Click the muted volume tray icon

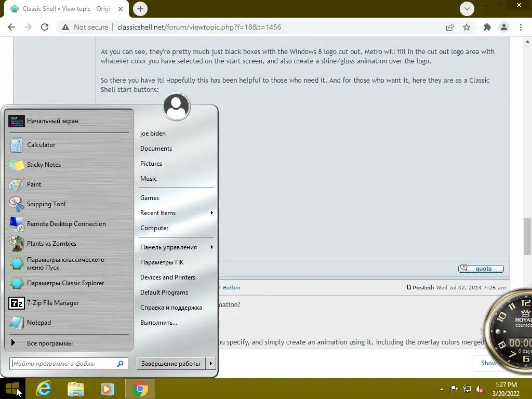(x=480, y=389)
